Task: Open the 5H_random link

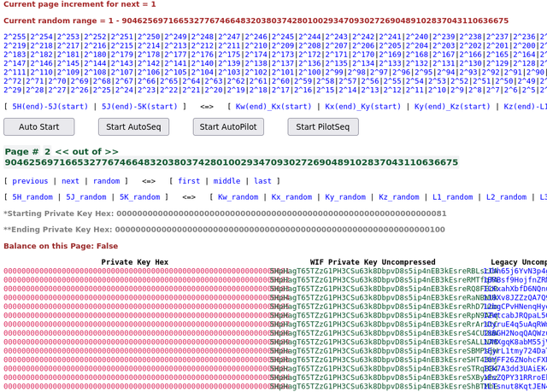Action: click(32, 197)
